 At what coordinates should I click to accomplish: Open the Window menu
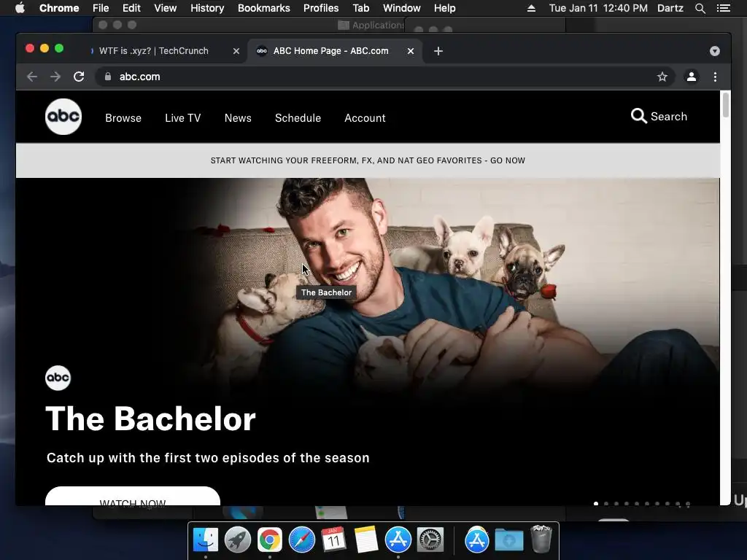coord(402,8)
